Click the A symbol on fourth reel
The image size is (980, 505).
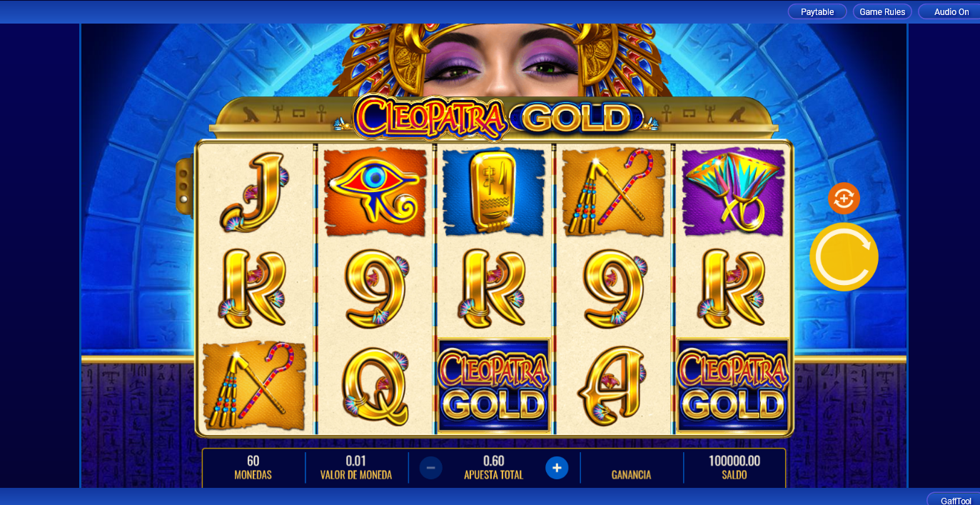click(x=613, y=386)
